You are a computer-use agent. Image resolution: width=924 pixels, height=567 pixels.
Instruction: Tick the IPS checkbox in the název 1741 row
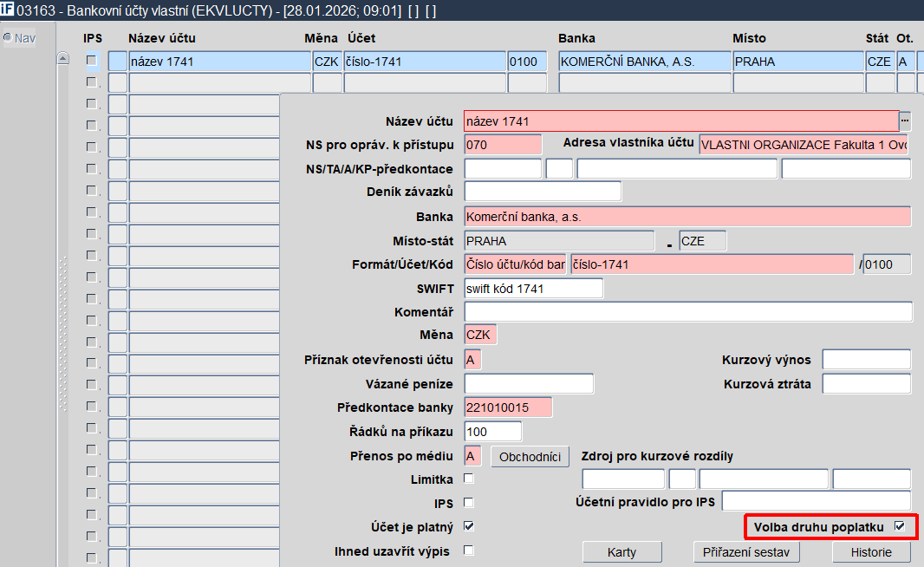pyautogui.click(x=91, y=60)
